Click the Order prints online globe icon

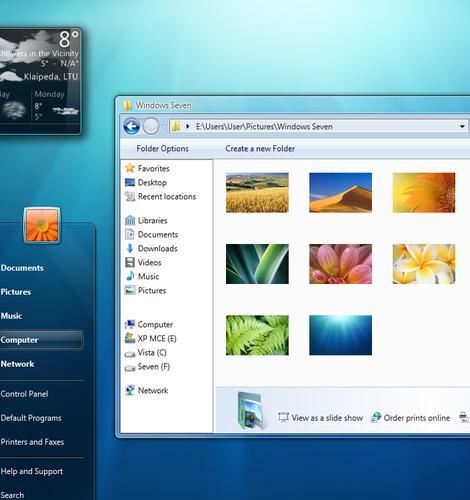coord(376,417)
